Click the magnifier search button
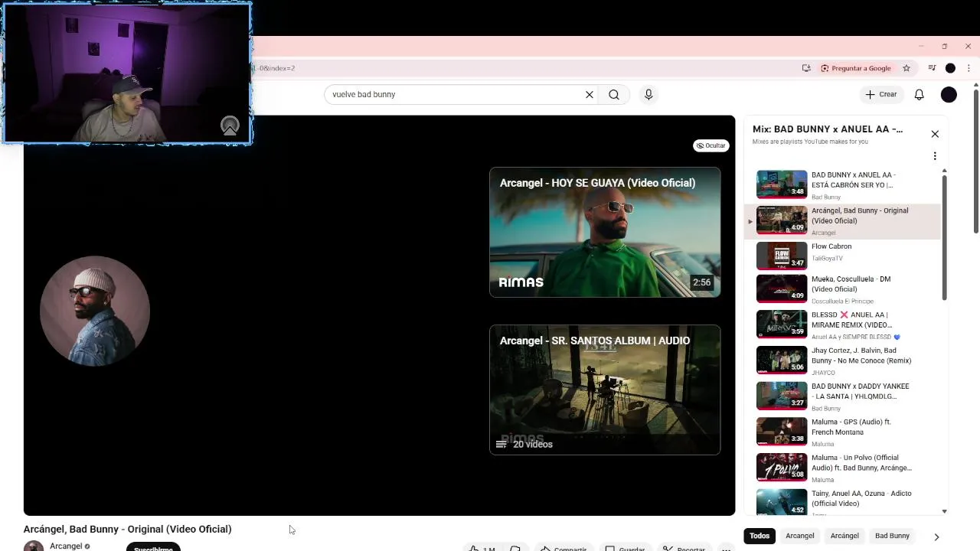The width and height of the screenshot is (980, 551). [614, 95]
